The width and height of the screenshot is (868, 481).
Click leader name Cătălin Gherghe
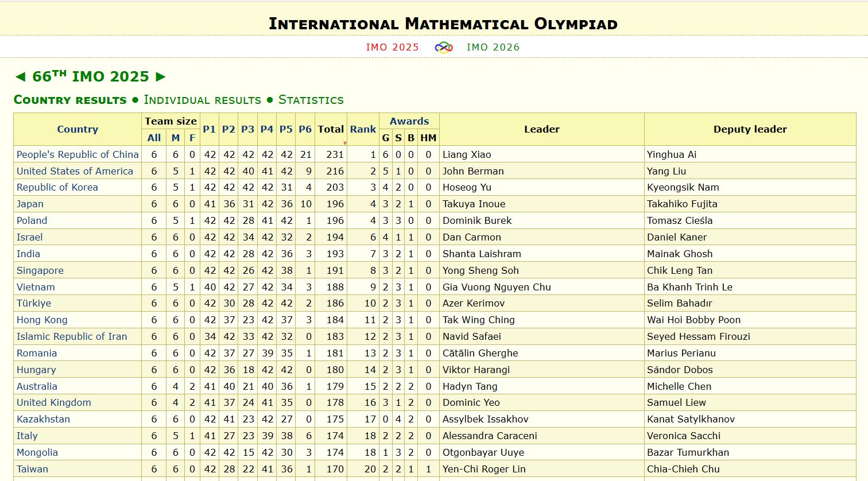pos(480,353)
